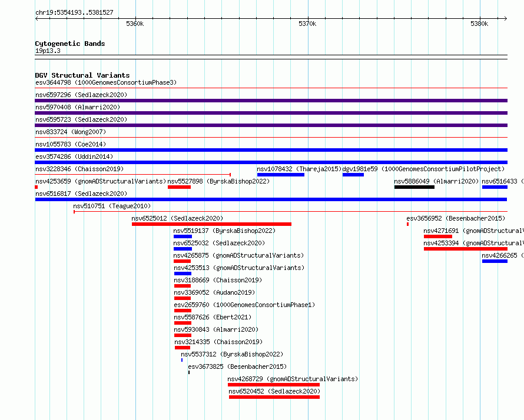Click the 19p13.3 band label

48,51
